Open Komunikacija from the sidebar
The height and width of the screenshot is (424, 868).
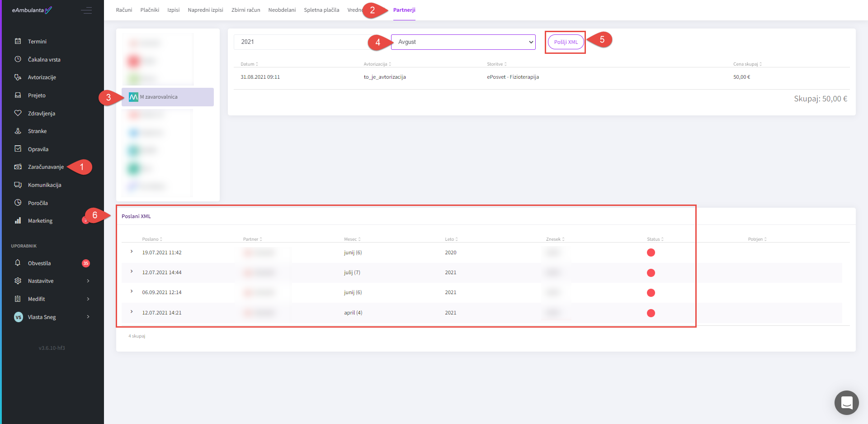tap(44, 185)
